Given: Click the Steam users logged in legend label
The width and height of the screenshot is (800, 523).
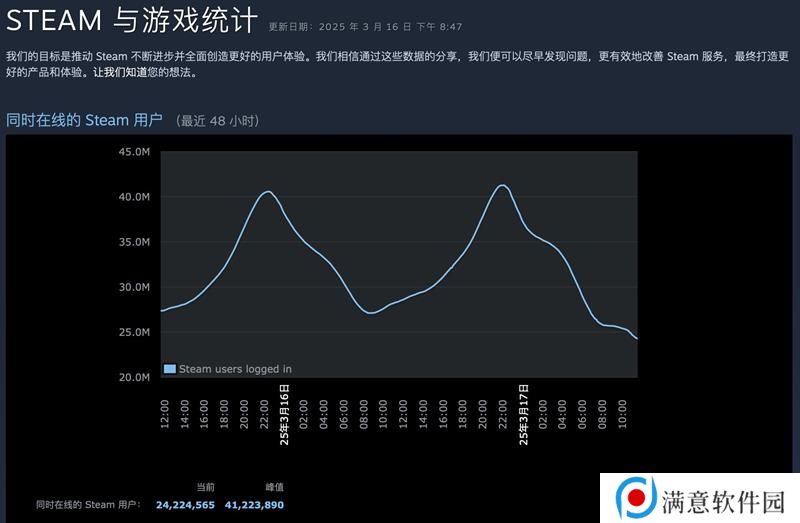Looking at the screenshot, I should (235, 369).
